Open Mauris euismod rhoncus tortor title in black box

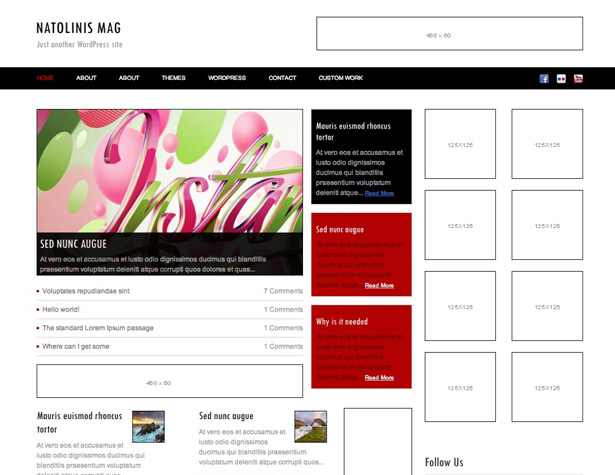(353, 131)
